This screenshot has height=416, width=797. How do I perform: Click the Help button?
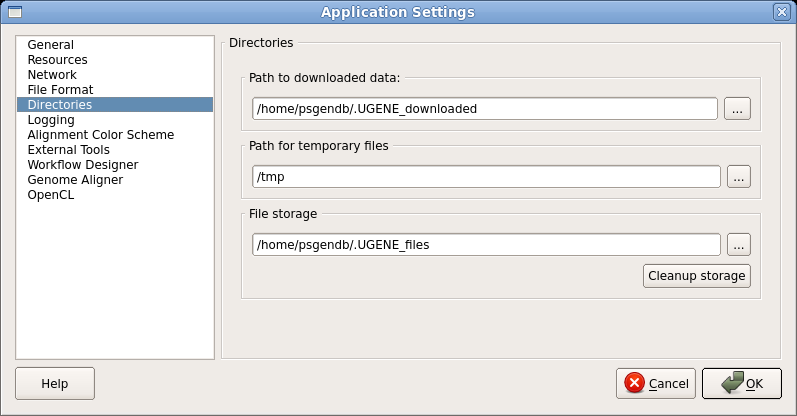coord(55,383)
